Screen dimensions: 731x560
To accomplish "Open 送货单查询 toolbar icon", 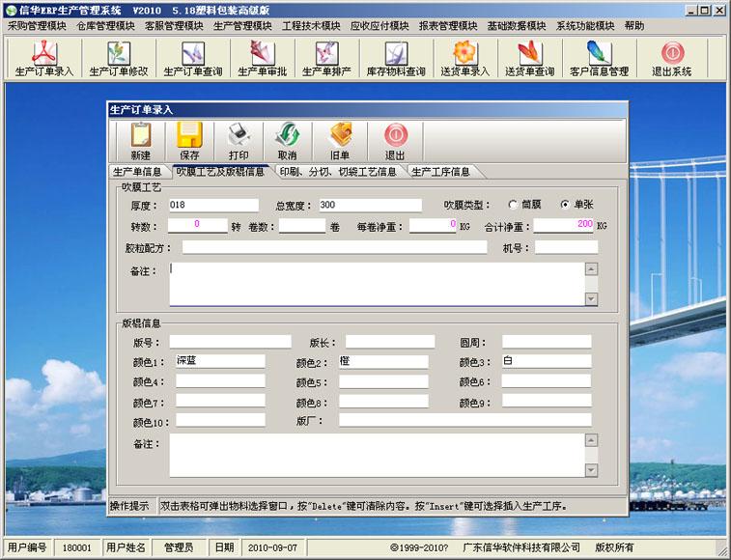I will (530, 58).
